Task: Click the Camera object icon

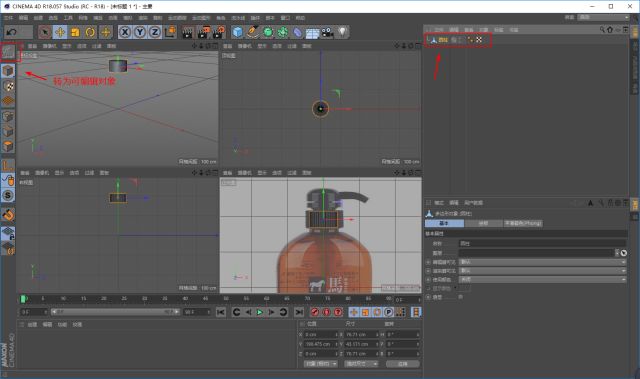Action: (x=327, y=32)
